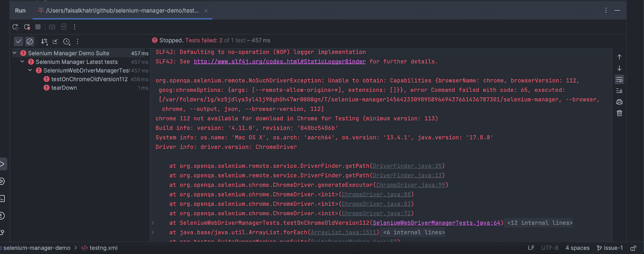
Task: Click the collapse all tests icon
Action: pyautogui.click(x=56, y=42)
